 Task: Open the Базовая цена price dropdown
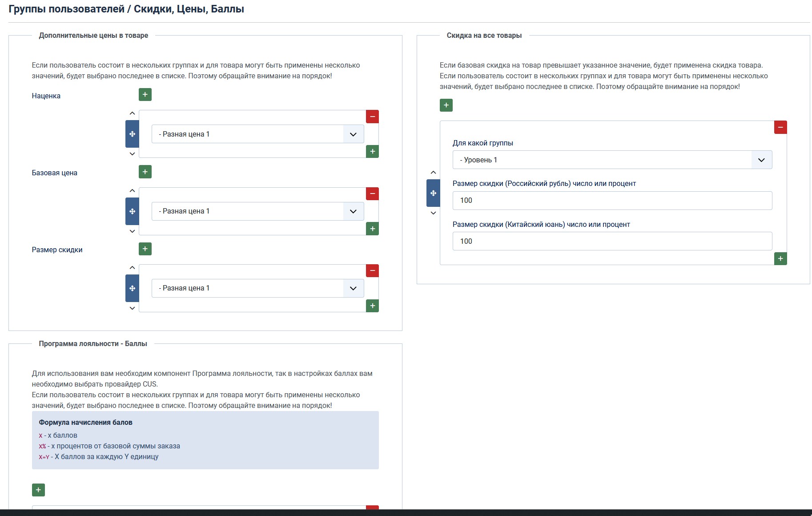[257, 211]
